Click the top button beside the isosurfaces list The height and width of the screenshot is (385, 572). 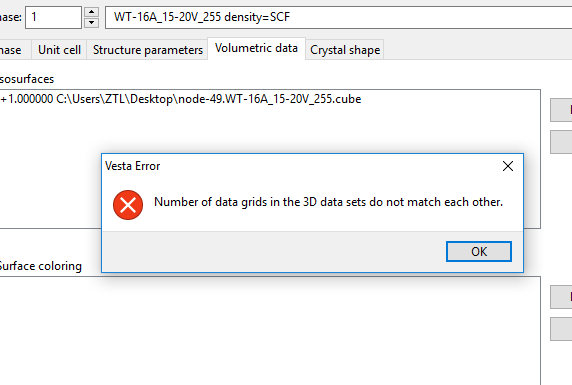pos(561,109)
